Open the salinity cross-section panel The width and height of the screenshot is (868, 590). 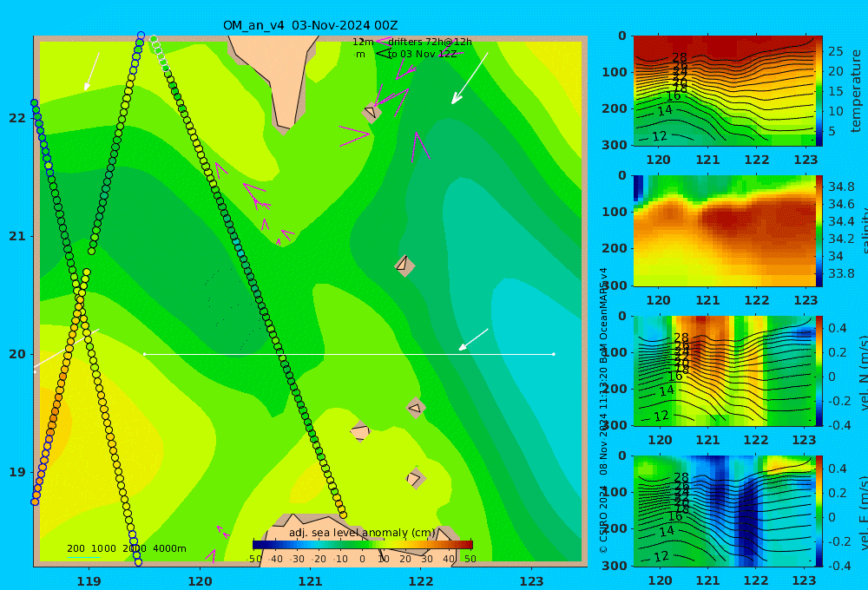coord(724,231)
